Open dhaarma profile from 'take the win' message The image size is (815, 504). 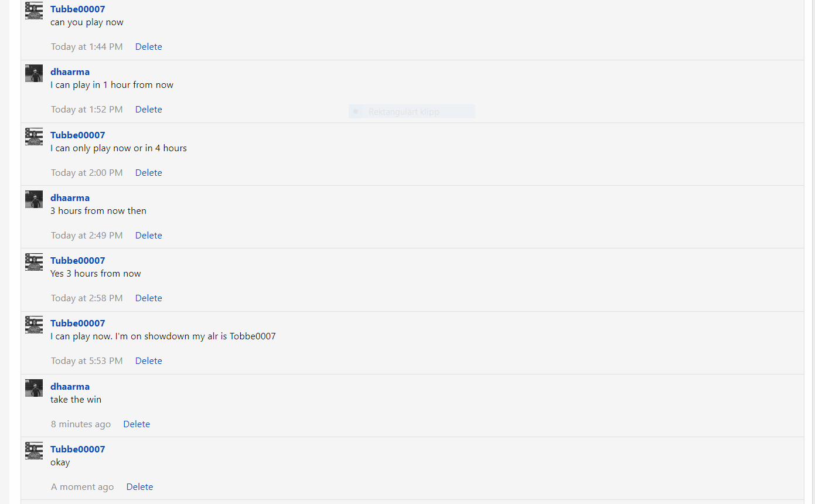[x=70, y=387]
